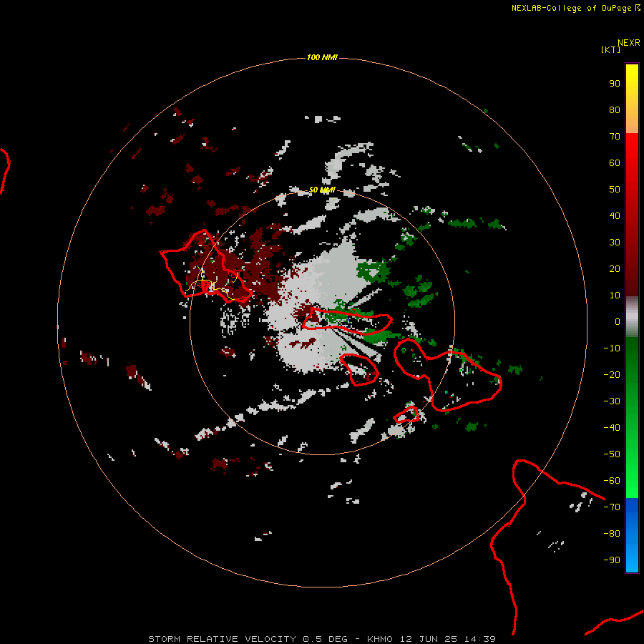Screen dimensions: 644x644
Task: Click the -70 value on velocity scale
Action: tap(612, 507)
